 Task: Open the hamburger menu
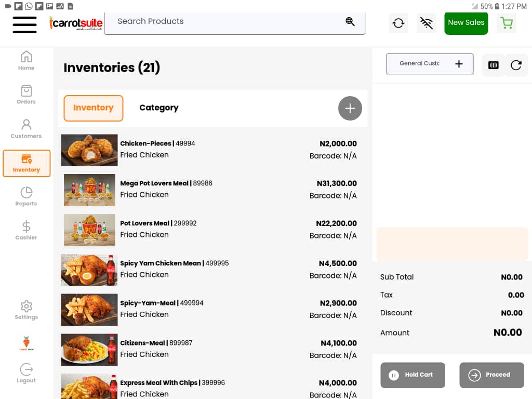tap(24, 24)
